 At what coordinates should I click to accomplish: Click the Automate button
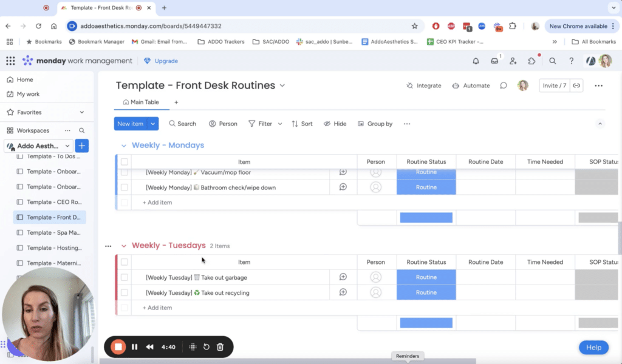[x=471, y=86]
